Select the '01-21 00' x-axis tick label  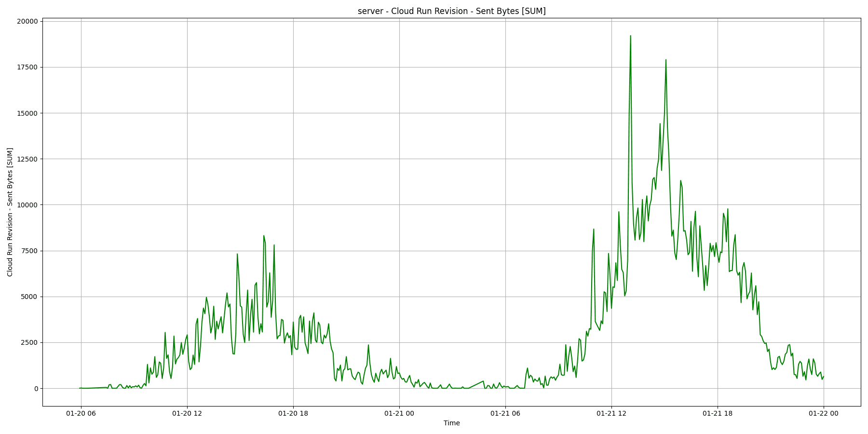coord(399,413)
